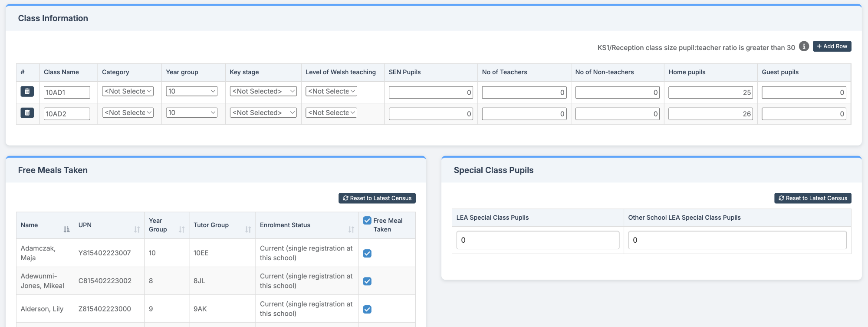Select UPN Y815402223007
Viewport: 868px width, 327px height.
click(x=105, y=253)
